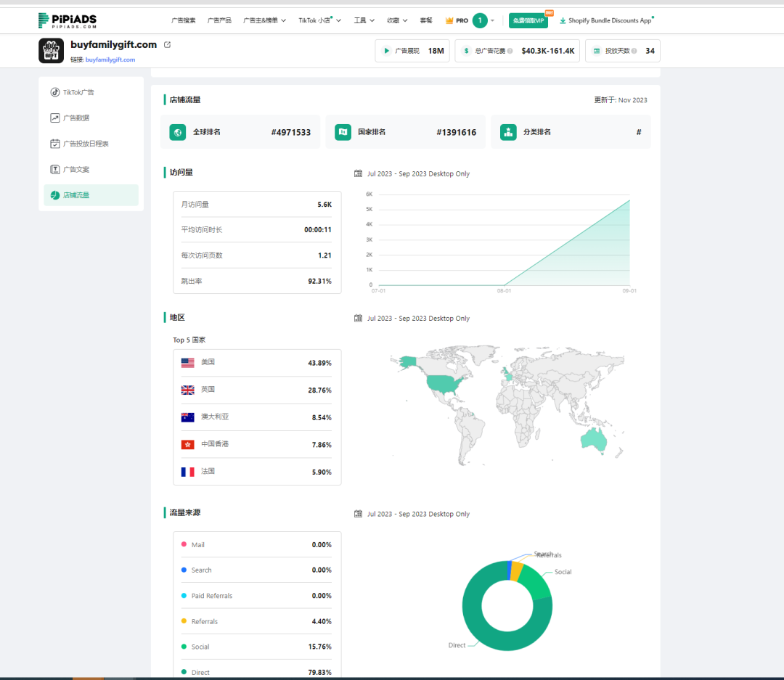Click the country rank value #1391616
Viewport: 784px width, 680px height.
[x=457, y=132]
